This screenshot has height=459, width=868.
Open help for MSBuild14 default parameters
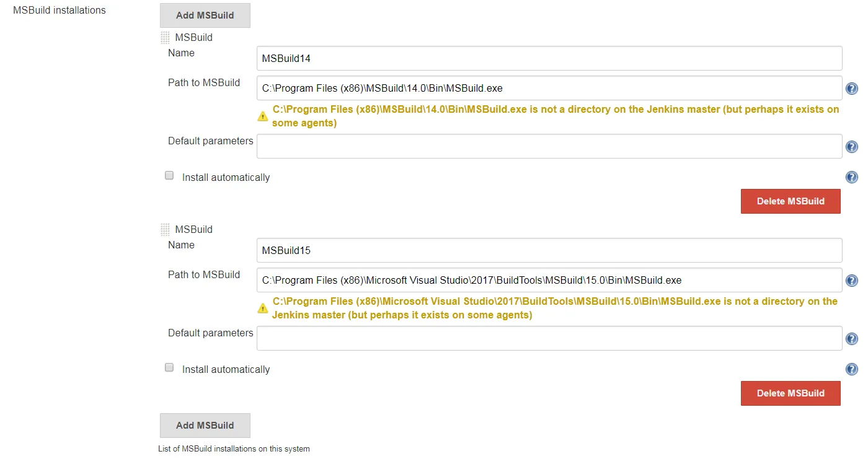[852, 147]
